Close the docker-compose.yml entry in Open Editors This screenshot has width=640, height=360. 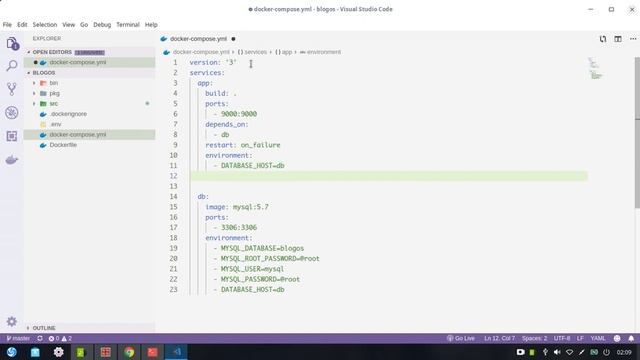[x=36, y=62]
